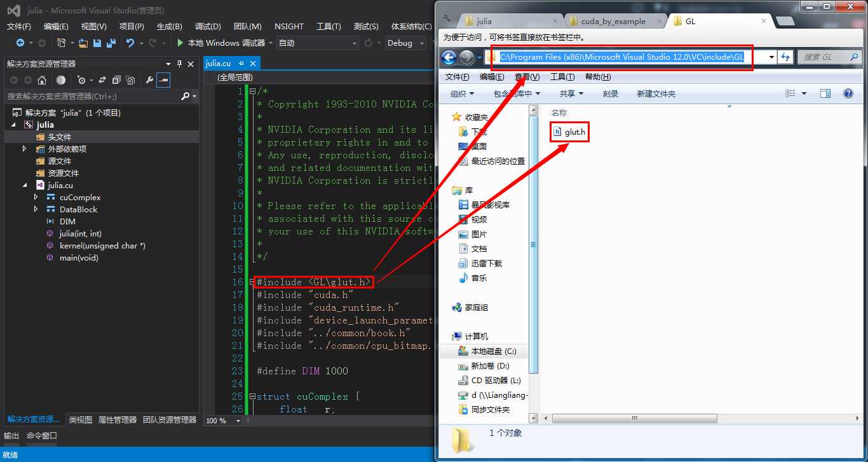
Task: Select 本地磁盘 (C:) in explorer sidebar
Action: point(487,351)
